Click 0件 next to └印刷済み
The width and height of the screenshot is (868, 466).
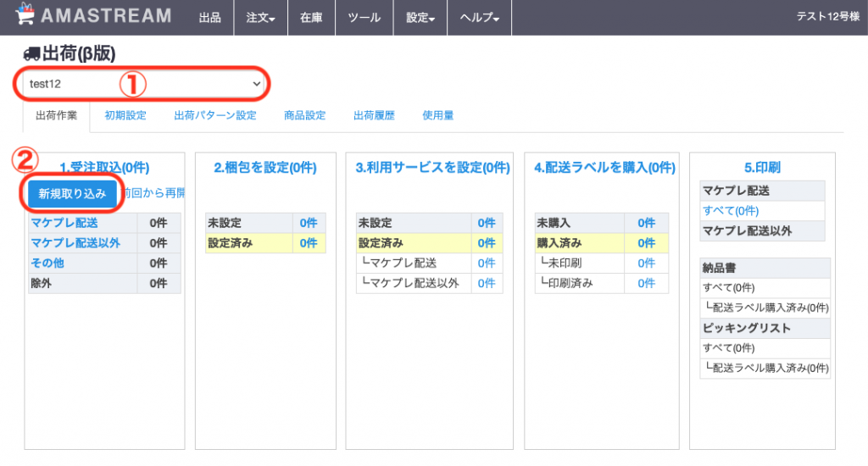(646, 283)
